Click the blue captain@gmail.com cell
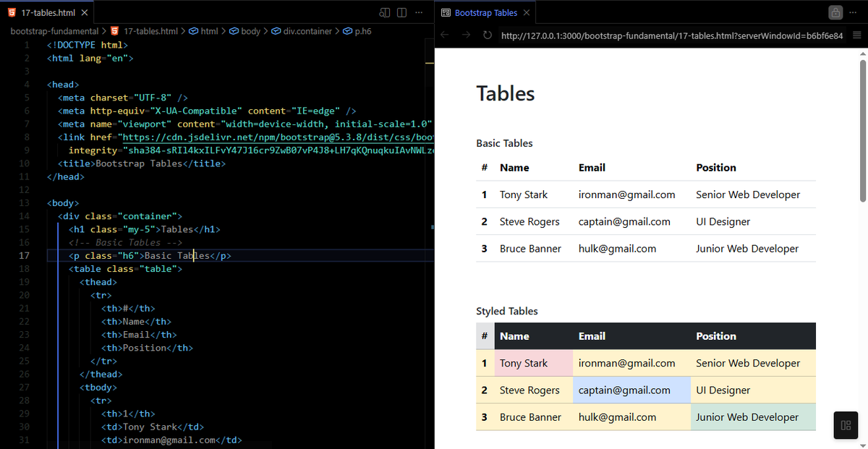Image resolution: width=868 pixels, height=449 pixels. point(631,390)
